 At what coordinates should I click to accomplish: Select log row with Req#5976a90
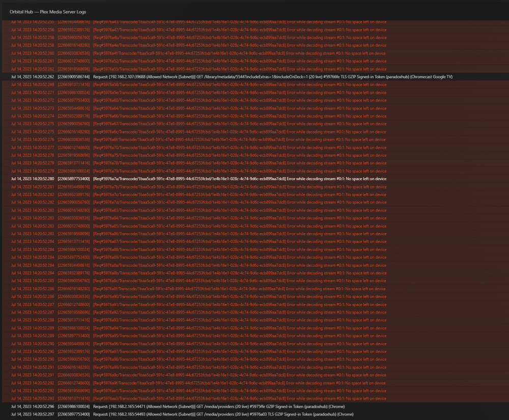pos(254,297)
